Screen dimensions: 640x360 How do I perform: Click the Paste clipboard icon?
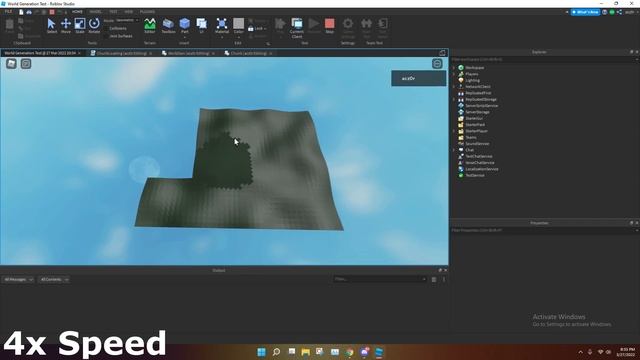(x=9, y=25)
